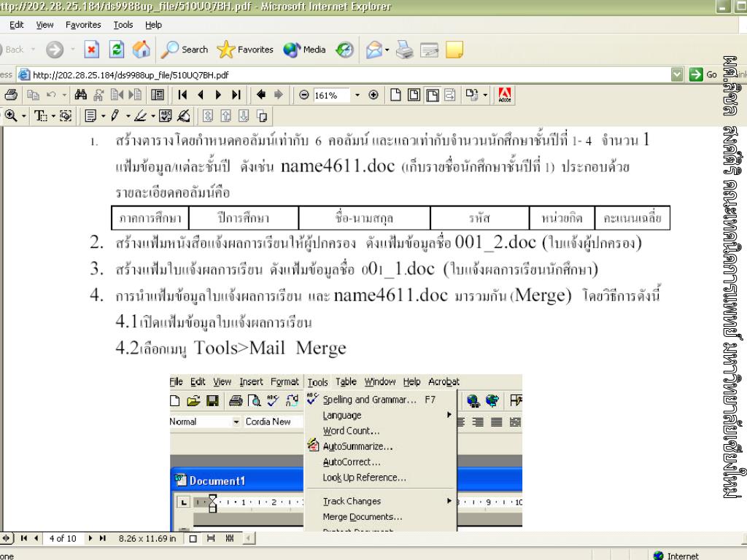Click the Favorites star toolbar button
Image resolution: width=747 pixels, height=560 pixels.
[245, 50]
